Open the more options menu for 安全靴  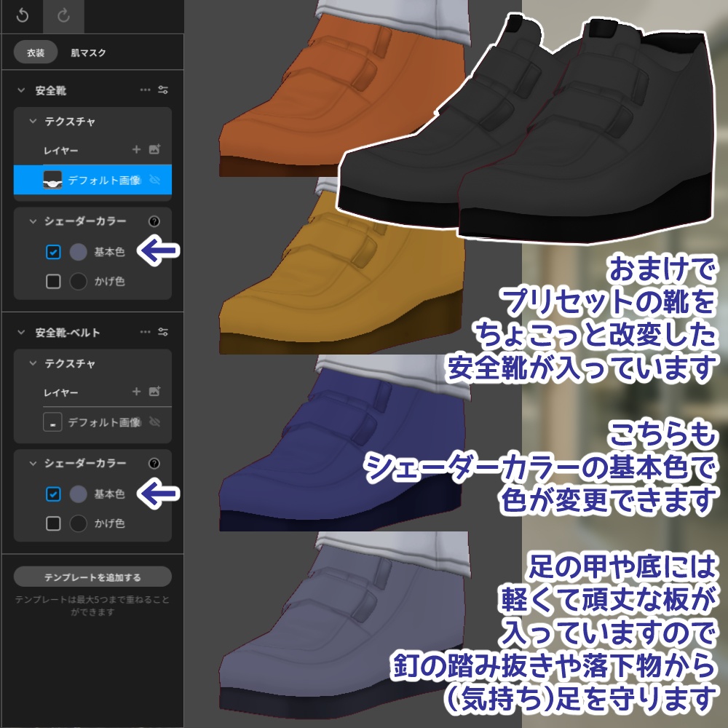[143, 90]
